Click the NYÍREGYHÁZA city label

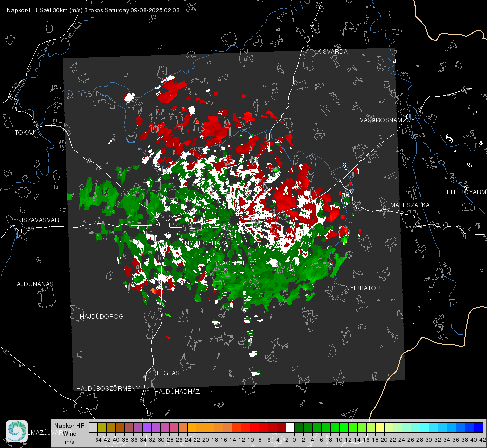click(x=206, y=243)
